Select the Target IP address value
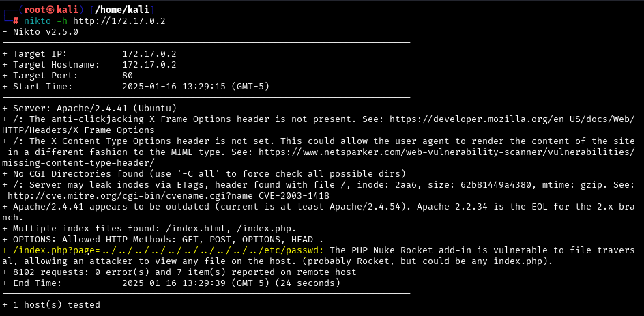The height and width of the screenshot is (316, 644). pos(149,53)
